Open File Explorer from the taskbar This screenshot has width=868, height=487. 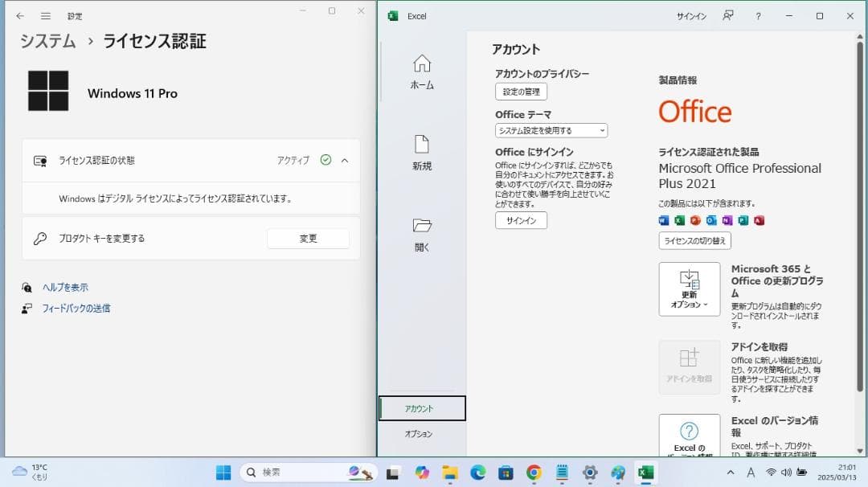(449, 473)
